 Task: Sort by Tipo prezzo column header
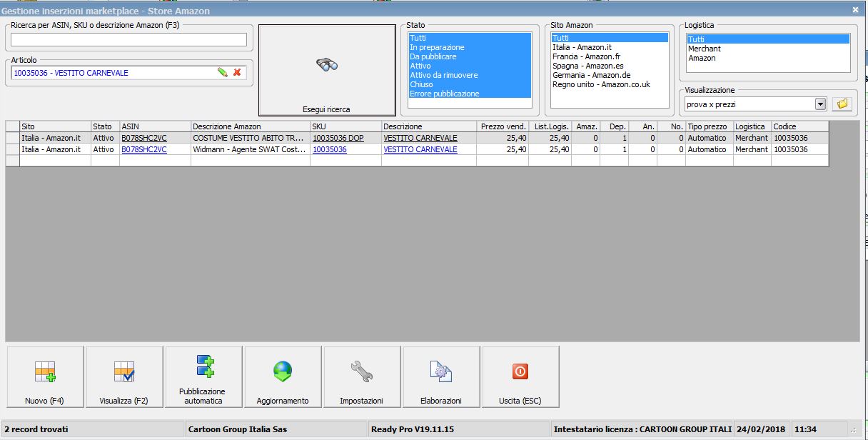(x=710, y=126)
